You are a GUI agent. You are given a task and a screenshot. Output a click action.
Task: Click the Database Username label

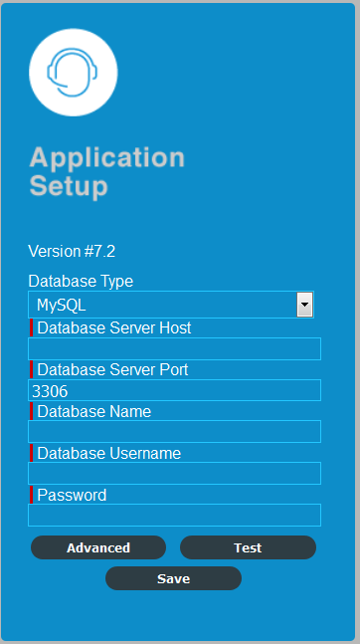click(x=109, y=454)
